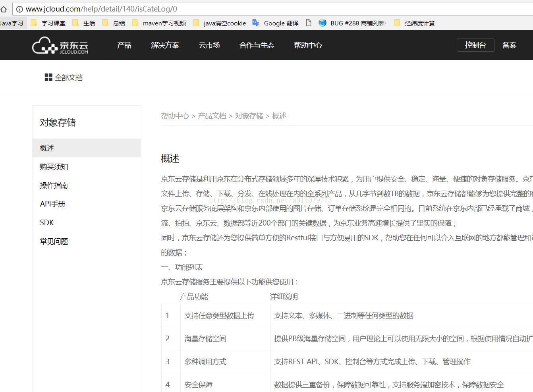This screenshot has width=533, height=392.
Task: Open the 总结 bookmark folder icon
Action: coord(105,23)
